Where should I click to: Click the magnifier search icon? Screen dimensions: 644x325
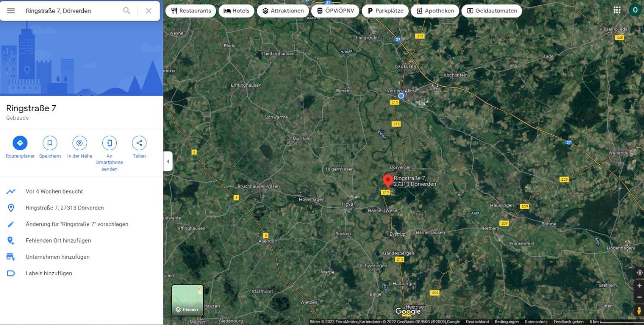pos(127,11)
